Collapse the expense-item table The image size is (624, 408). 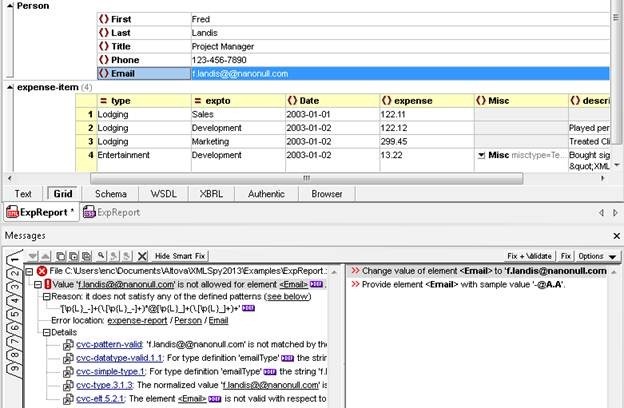(x=10, y=87)
